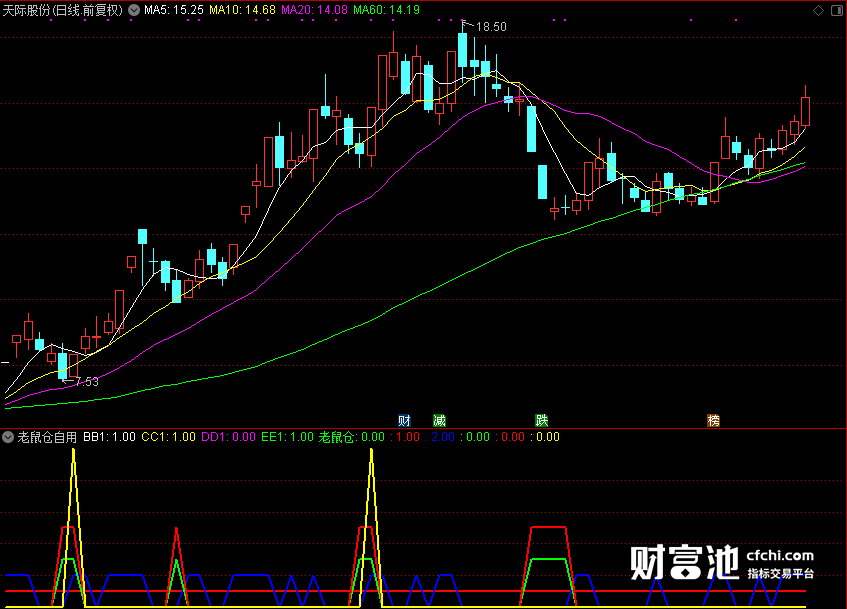Select the MA5: 15.25 moving average label
Screen dimensions: 847x609
coord(173,10)
